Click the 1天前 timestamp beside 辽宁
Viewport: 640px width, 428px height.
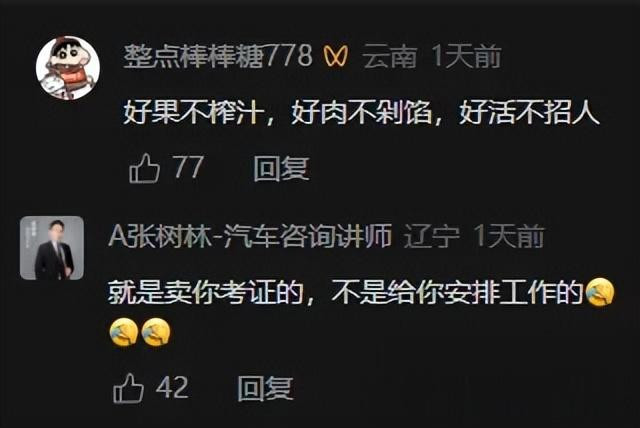tap(509, 236)
